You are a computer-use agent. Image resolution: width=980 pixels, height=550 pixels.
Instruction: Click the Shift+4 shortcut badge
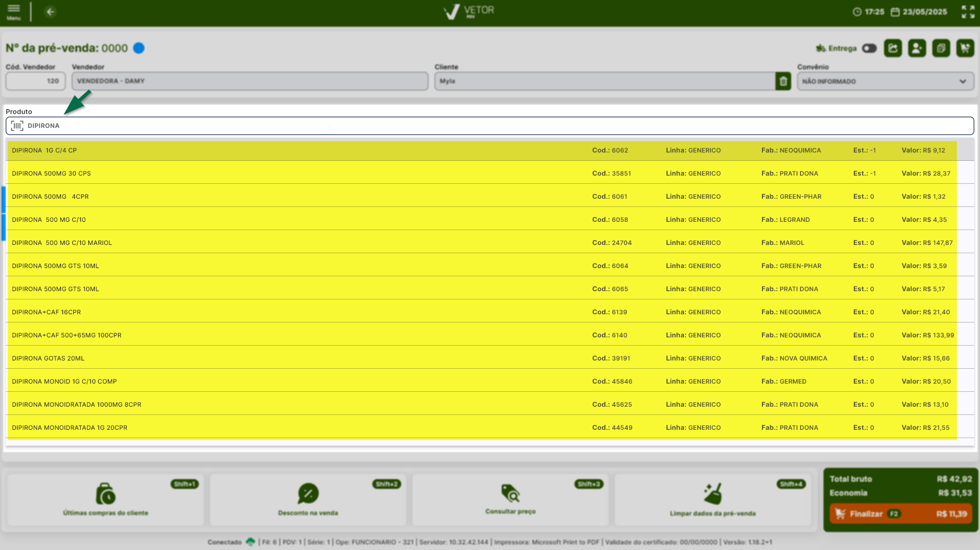tap(791, 484)
